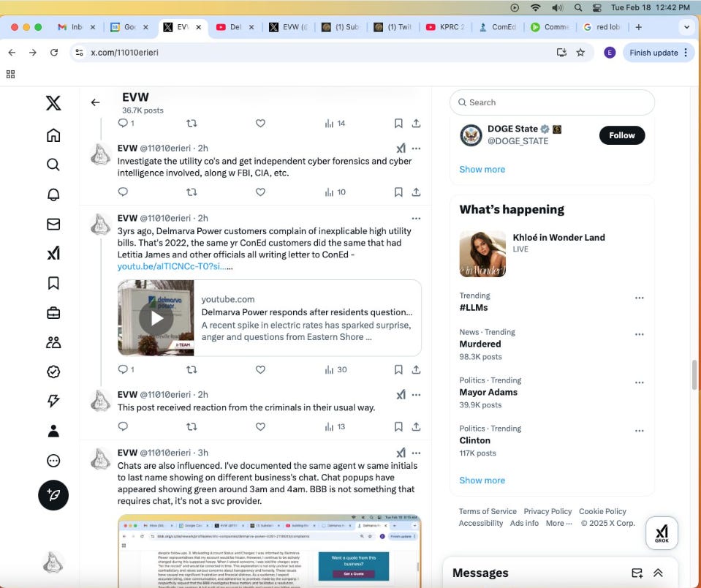Viewport: 701px width, 588px height.
Task: Click the X Search field
Action: pyautogui.click(x=552, y=102)
